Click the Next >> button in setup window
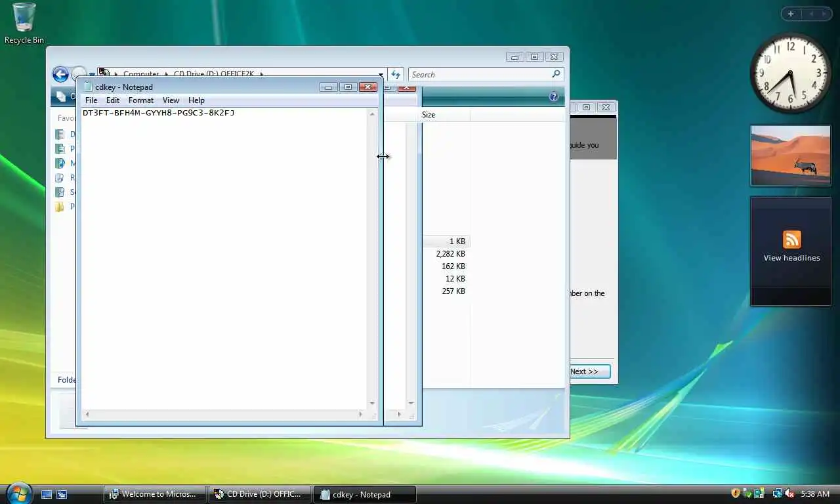 pos(589,371)
